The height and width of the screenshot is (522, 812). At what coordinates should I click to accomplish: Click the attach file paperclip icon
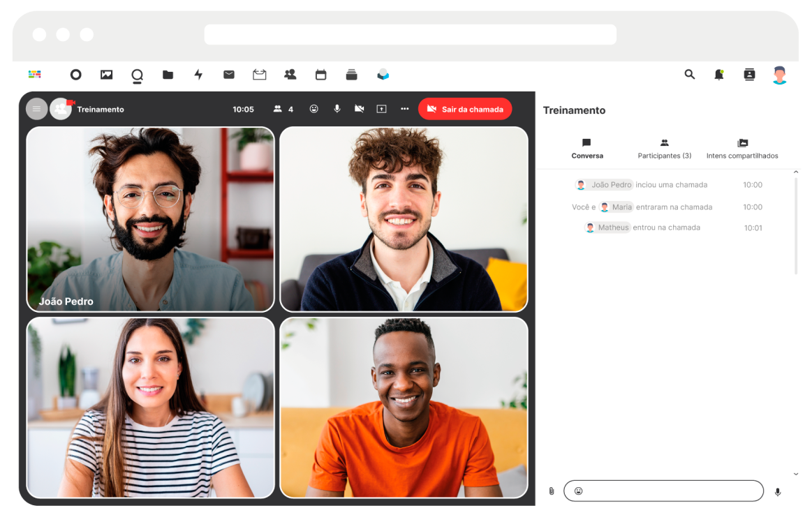coord(551,491)
